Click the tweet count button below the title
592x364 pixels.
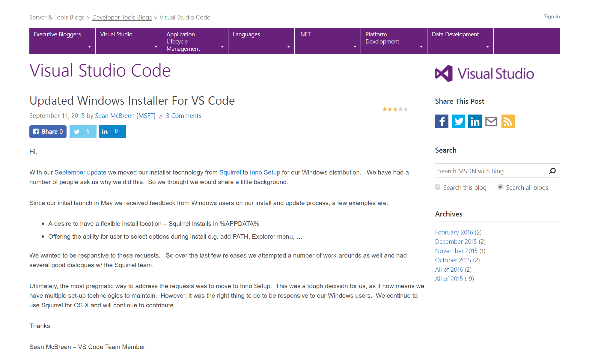point(83,132)
